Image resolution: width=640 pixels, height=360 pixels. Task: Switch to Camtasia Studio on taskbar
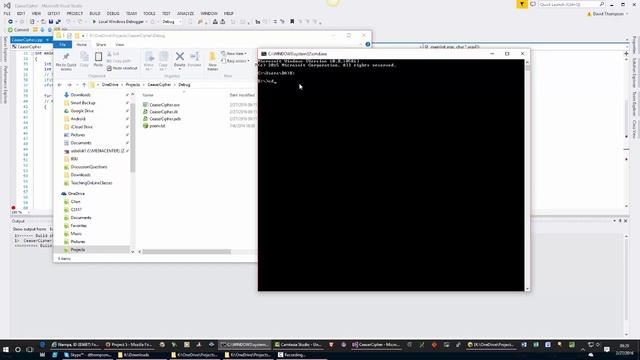[298, 345]
